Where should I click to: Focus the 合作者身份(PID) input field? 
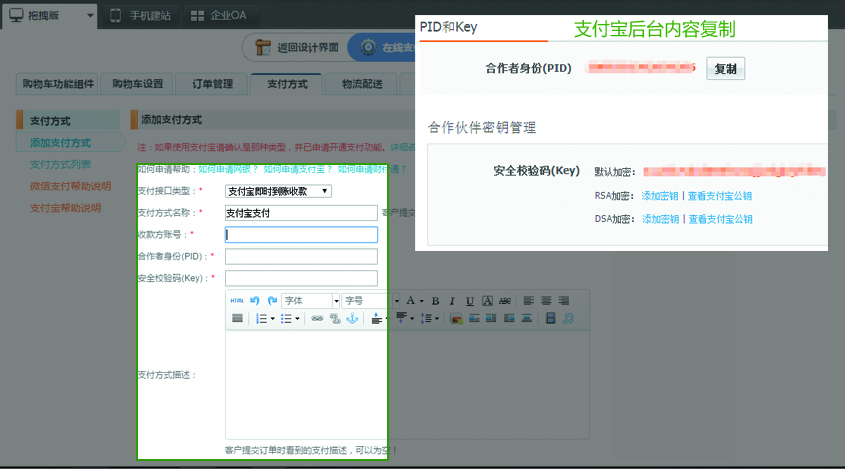tap(301, 256)
